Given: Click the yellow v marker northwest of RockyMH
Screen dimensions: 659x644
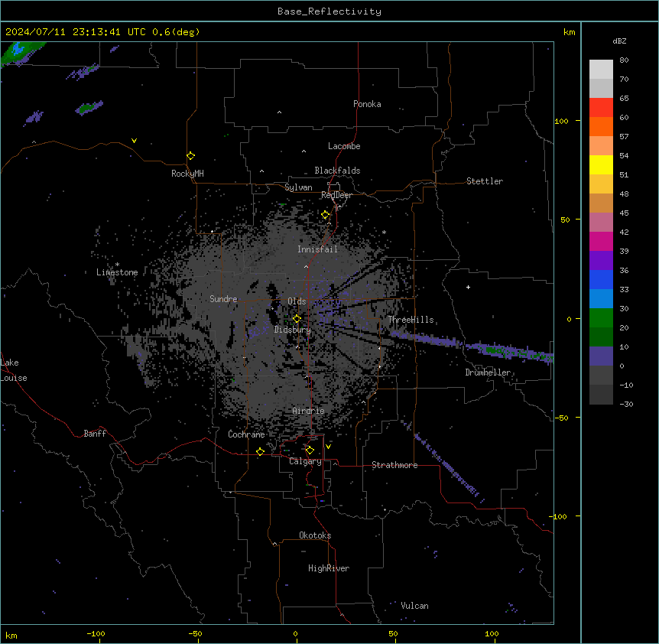Looking at the screenshot, I should (x=134, y=141).
